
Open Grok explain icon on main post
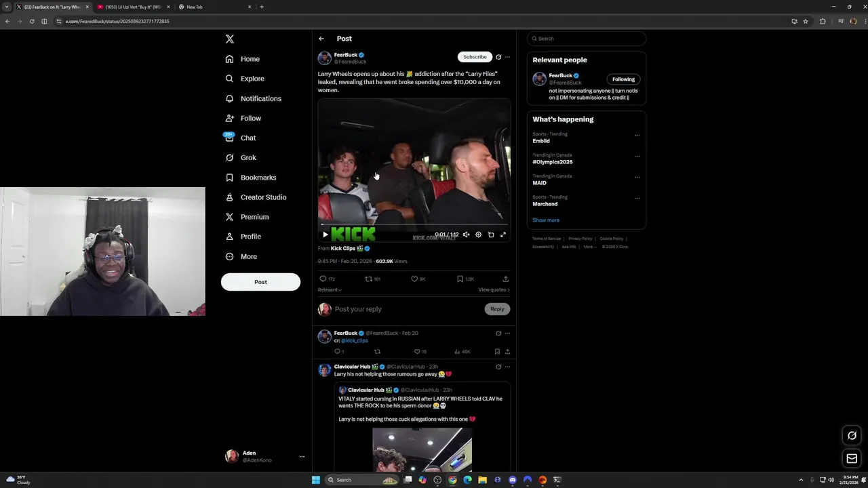tap(498, 57)
